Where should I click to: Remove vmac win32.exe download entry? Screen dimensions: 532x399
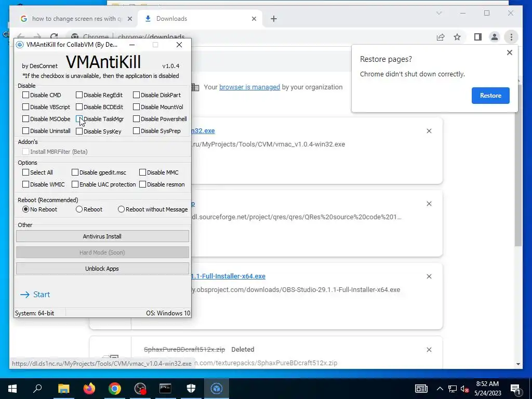[x=429, y=131]
